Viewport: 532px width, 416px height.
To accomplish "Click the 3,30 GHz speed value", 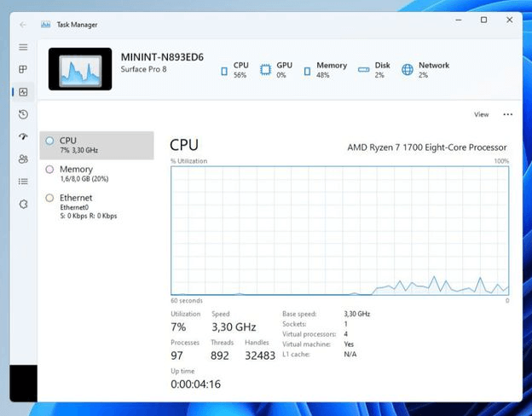I will (234, 327).
